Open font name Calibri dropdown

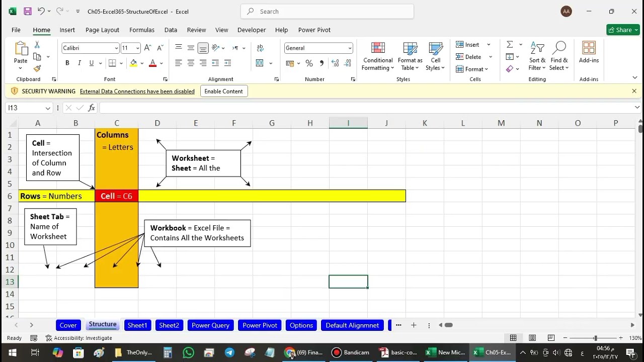coord(116,48)
